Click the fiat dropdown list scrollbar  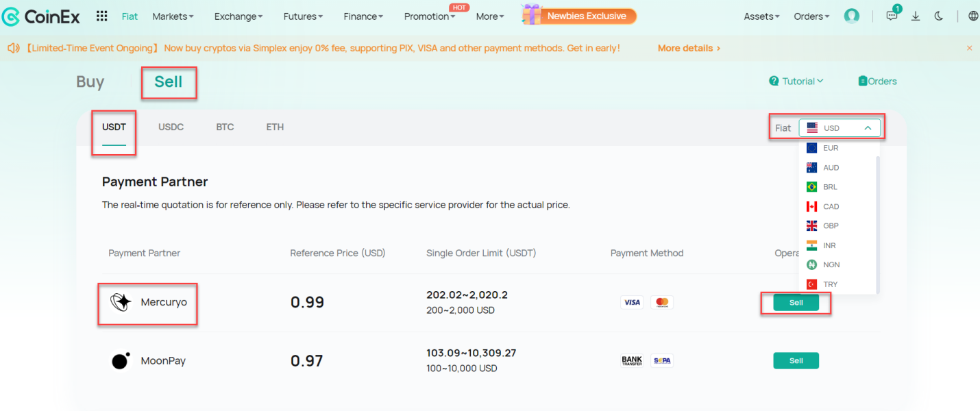(x=878, y=225)
